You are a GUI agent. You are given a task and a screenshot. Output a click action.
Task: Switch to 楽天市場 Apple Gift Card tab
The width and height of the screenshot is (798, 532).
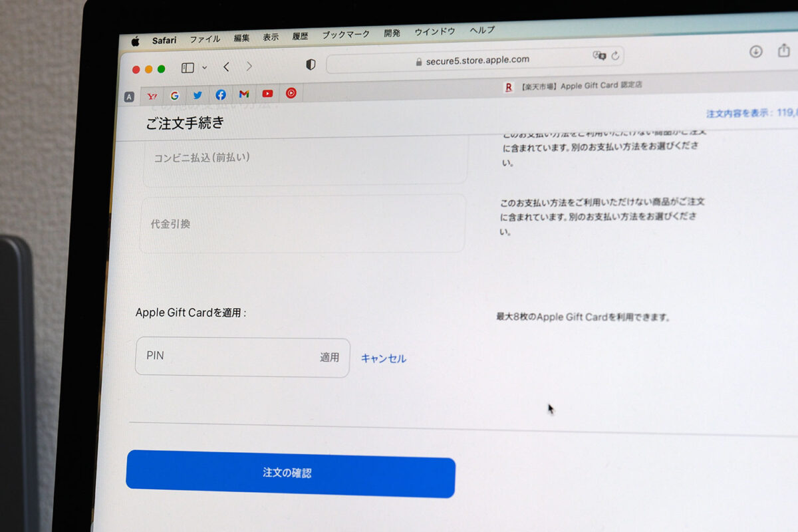(573, 86)
